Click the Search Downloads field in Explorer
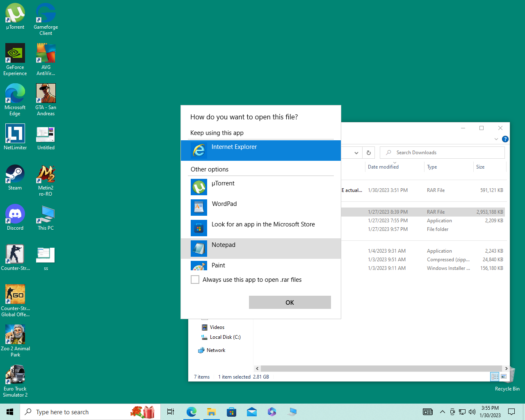This screenshot has width=525, height=420. point(442,153)
